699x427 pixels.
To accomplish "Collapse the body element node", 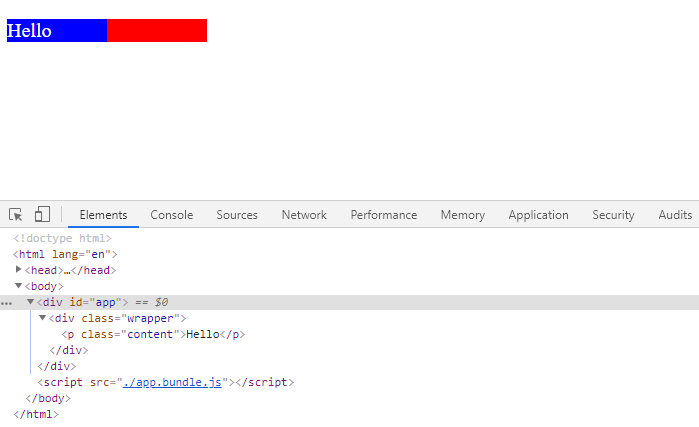I will [19, 286].
